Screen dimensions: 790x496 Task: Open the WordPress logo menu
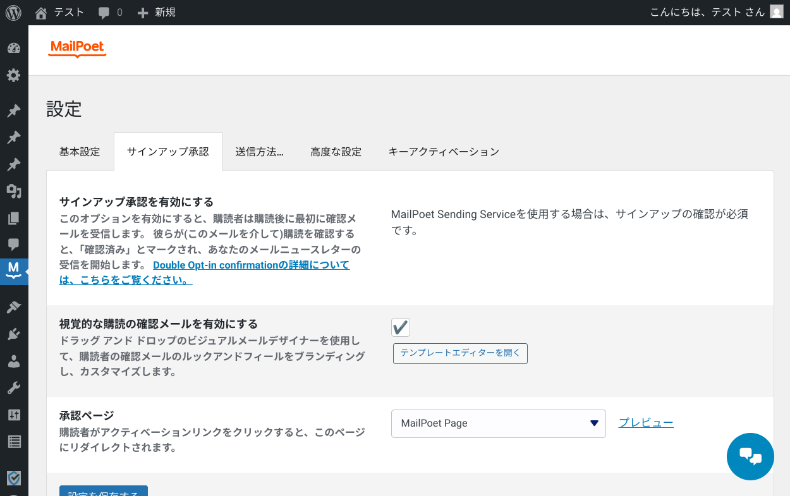pyautogui.click(x=14, y=12)
